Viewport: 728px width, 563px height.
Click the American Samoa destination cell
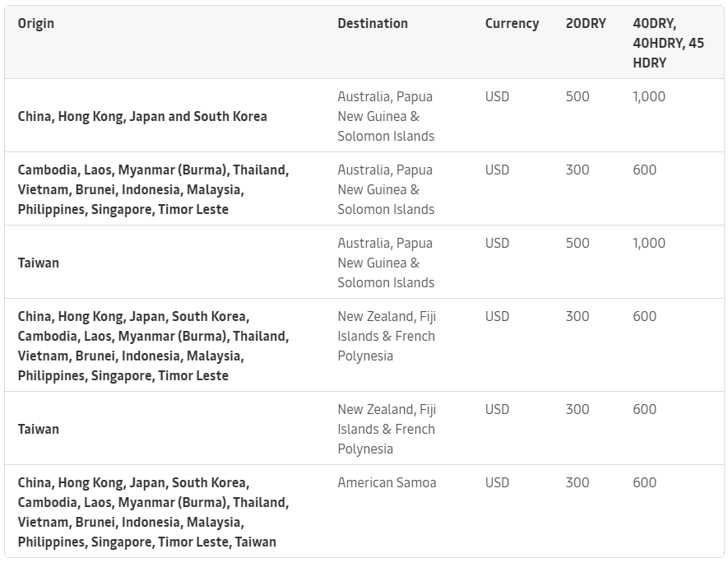point(387,482)
